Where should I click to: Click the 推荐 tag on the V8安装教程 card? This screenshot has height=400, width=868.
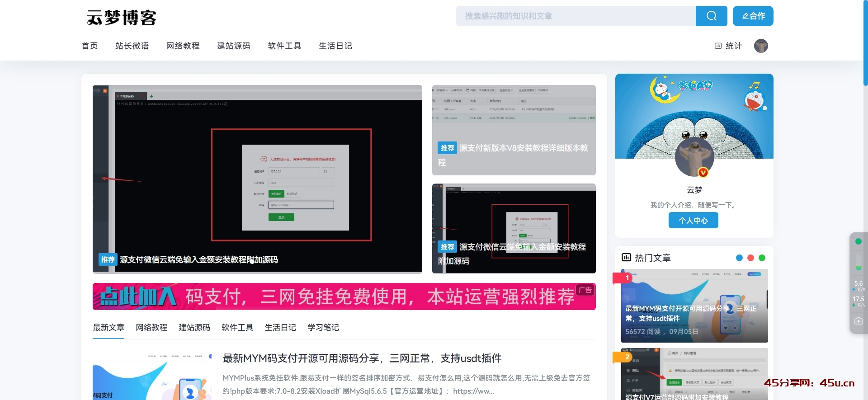[x=447, y=148]
